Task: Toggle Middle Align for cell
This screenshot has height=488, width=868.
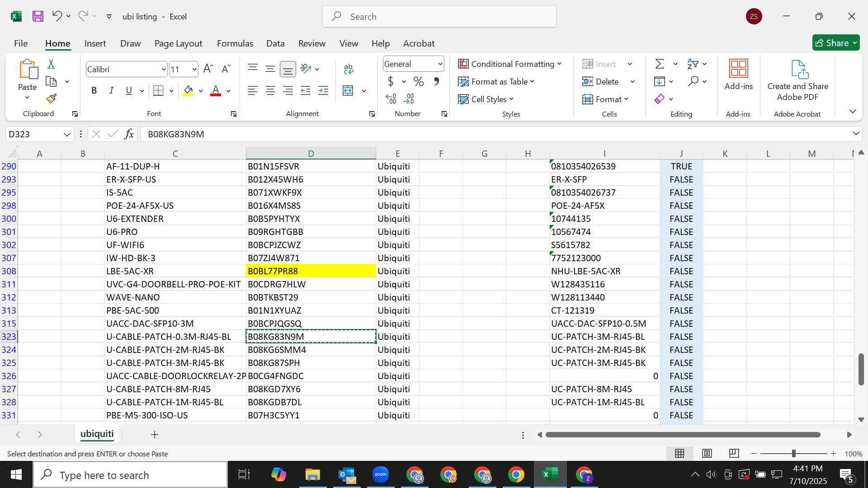Action: (x=270, y=69)
